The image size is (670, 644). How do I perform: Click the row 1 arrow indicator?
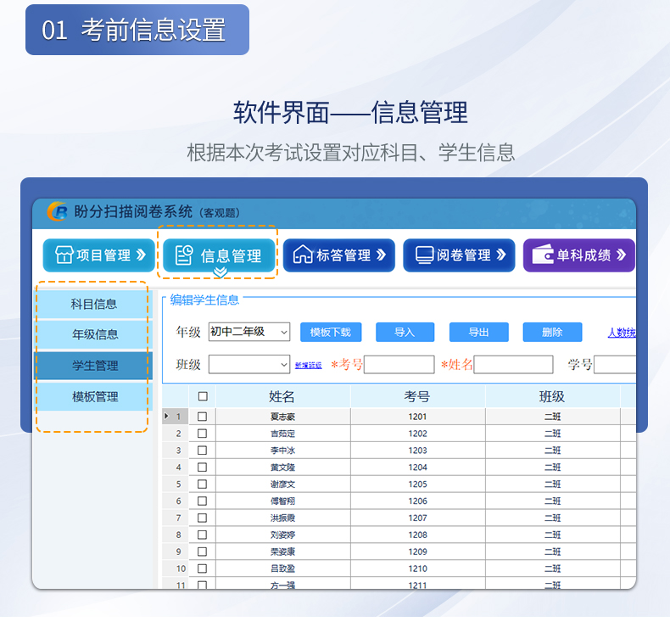pos(166,417)
